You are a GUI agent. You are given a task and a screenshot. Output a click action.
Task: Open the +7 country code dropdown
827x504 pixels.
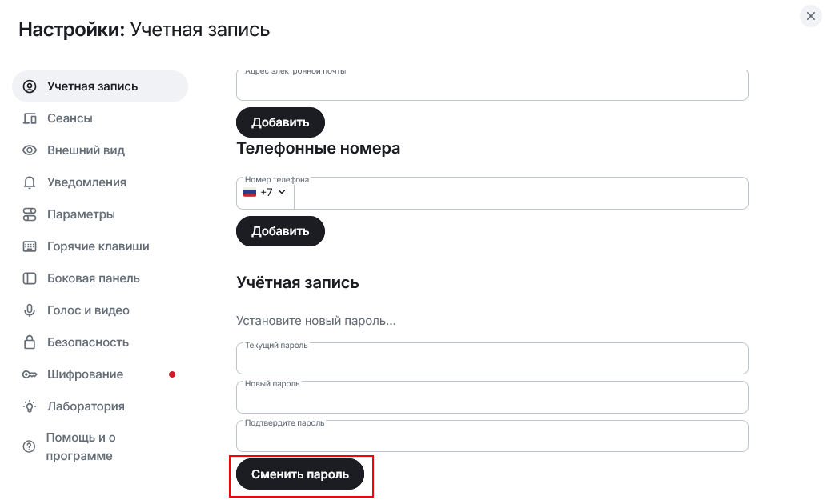pos(265,193)
